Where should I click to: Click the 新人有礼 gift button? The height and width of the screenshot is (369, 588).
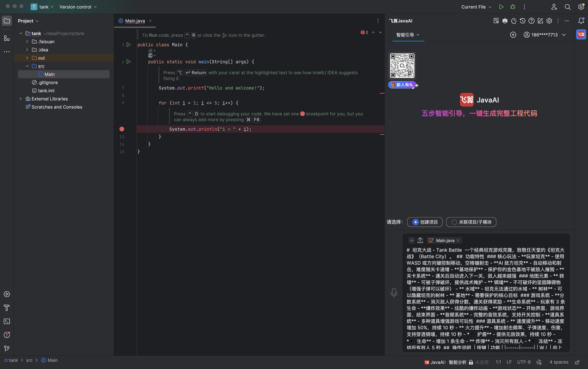point(402,85)
